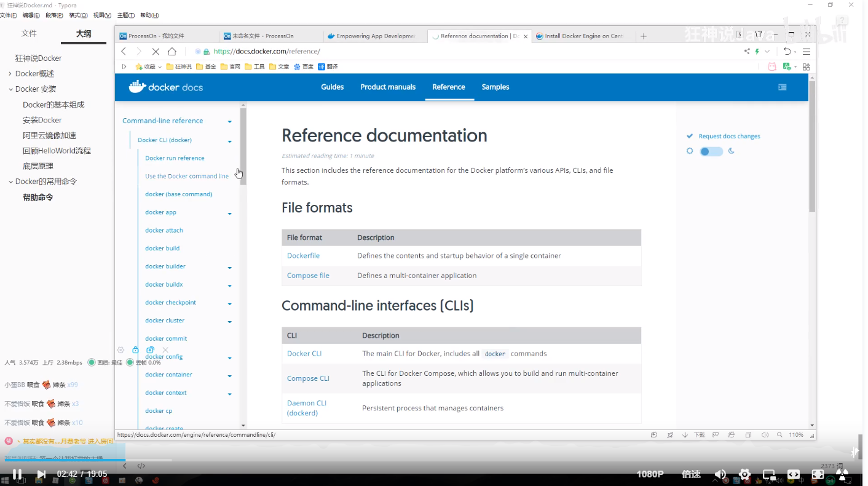Go back in the browser

[124, 52]
